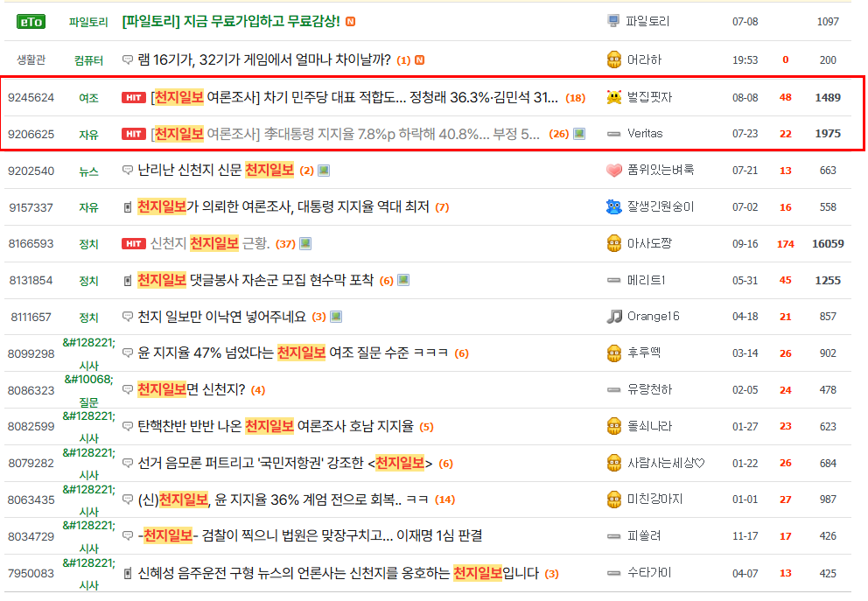Open post 탄핵찬반 반반 나온 천지일보 여론조사

pos(276,426)
